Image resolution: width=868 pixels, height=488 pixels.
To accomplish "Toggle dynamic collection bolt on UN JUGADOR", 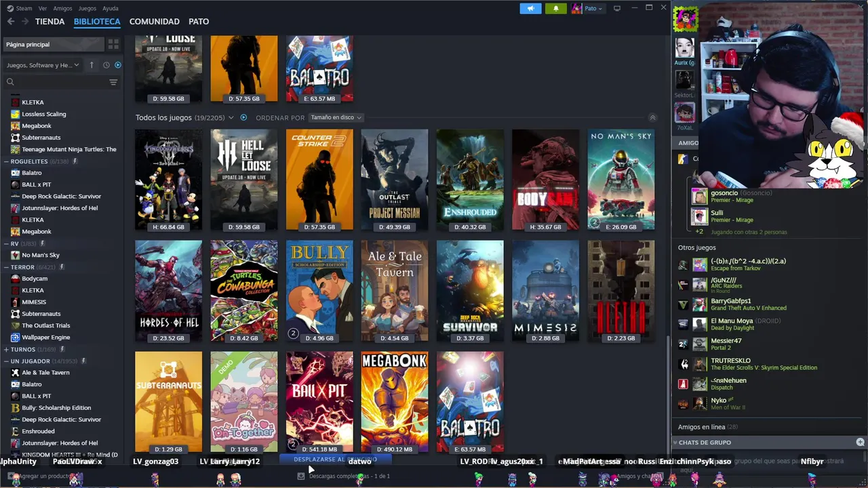I will [x=84, y=361].
